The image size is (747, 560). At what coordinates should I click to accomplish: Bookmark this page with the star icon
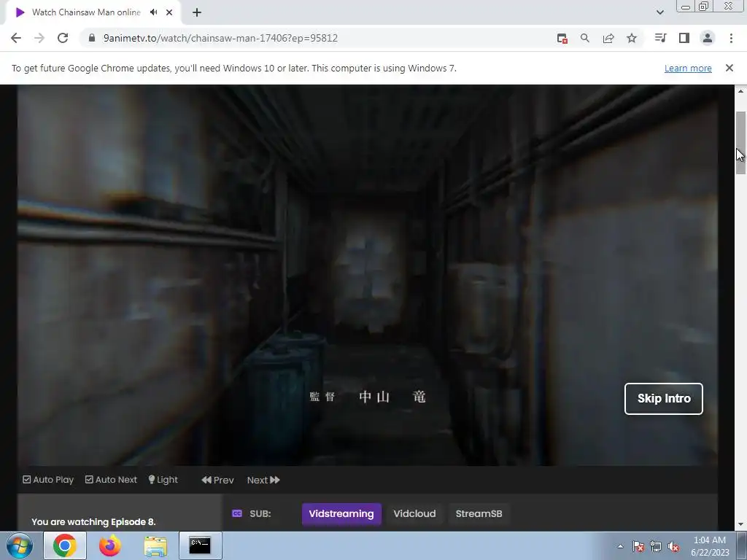(x=632, y=38)
